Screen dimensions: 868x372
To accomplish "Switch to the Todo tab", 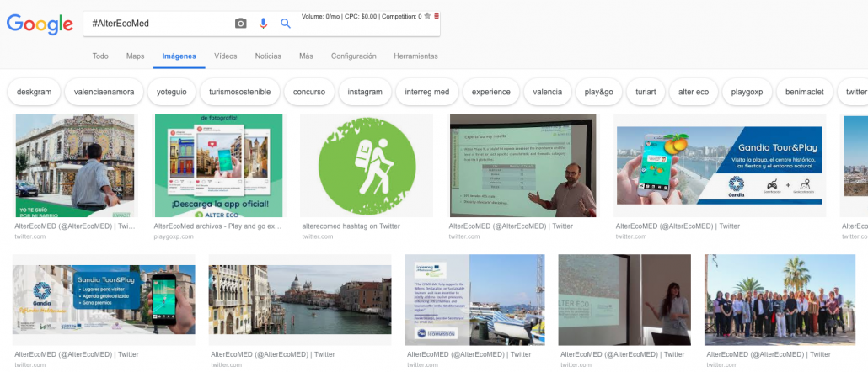I will coord(100,56).
